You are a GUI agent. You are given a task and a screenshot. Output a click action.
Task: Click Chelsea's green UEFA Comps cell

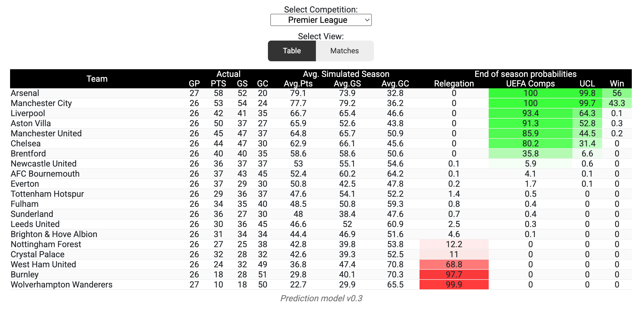click(530, 143)
